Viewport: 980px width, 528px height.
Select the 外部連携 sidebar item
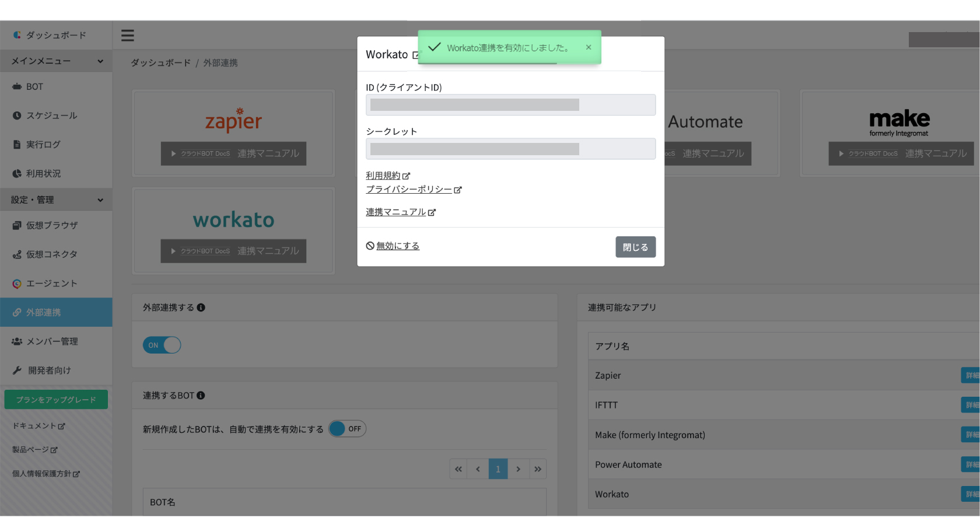(56, 312)
